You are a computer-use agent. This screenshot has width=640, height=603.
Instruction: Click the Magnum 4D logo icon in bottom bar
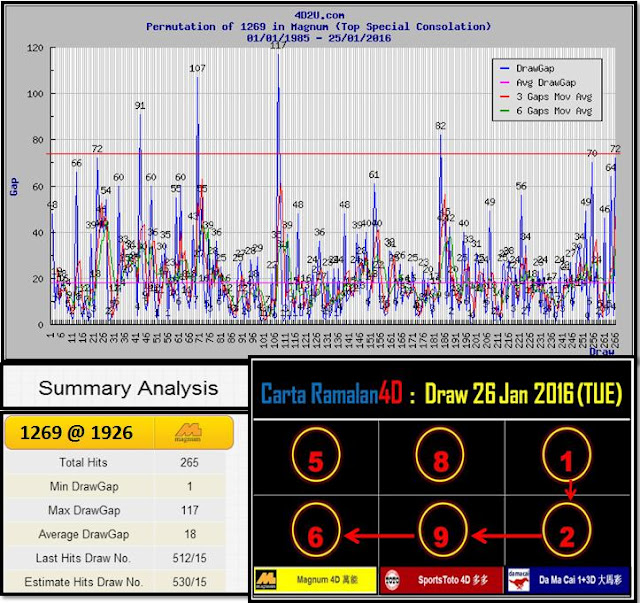[266, 580]
